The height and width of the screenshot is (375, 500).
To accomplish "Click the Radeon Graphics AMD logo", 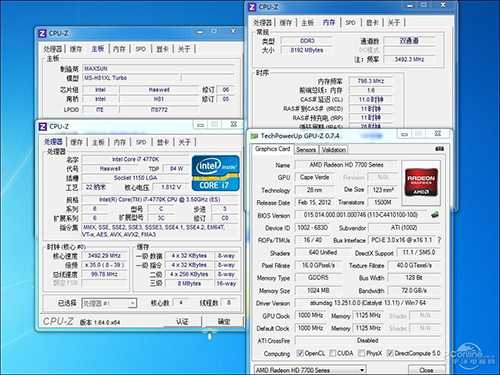I will pyautogui.click(x=421, y=182).
